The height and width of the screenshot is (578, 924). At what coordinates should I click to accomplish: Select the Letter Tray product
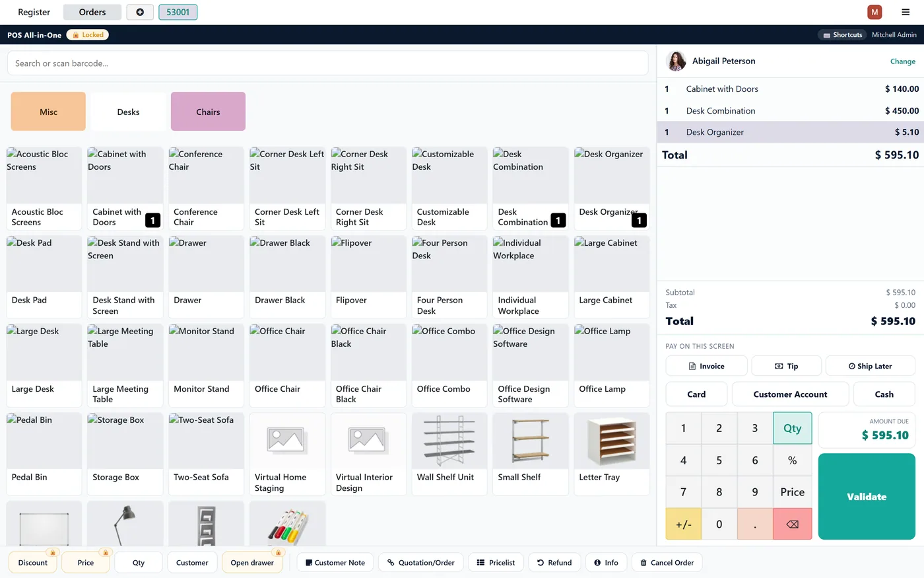point(612,454)
